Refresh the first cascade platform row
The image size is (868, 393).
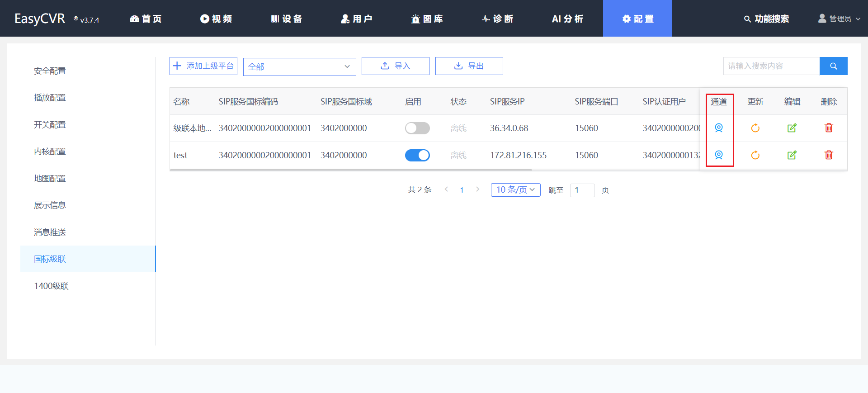click(x=755, y=128)
